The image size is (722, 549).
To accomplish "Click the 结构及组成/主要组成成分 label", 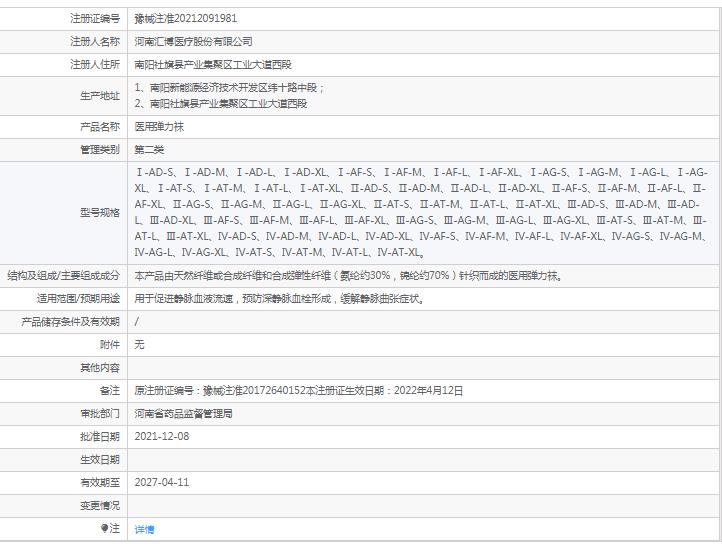I will click(64, 276).
